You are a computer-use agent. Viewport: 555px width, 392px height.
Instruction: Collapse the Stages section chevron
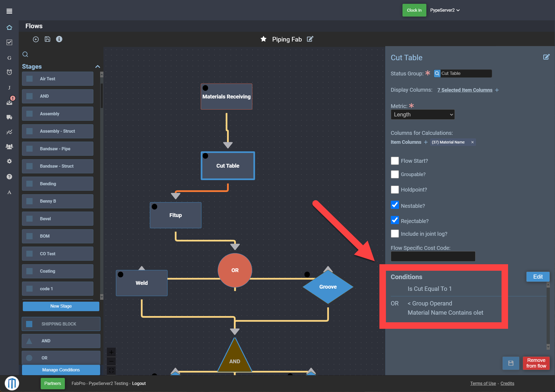98,67
